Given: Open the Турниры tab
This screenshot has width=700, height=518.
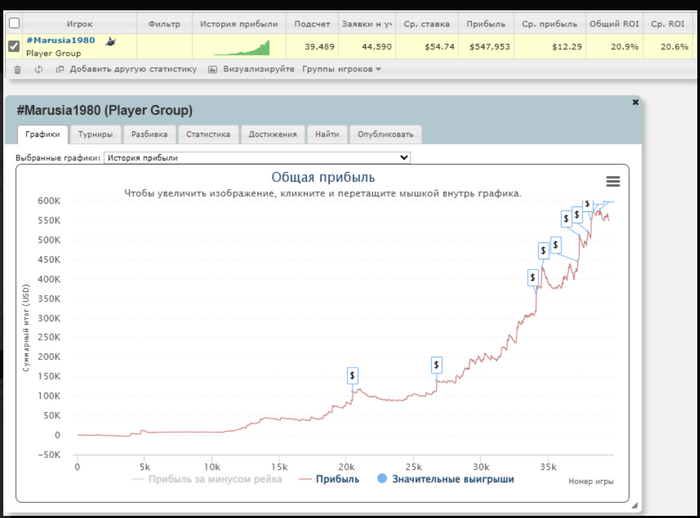Looking at the screenshot, I should [x=95, y=134].
